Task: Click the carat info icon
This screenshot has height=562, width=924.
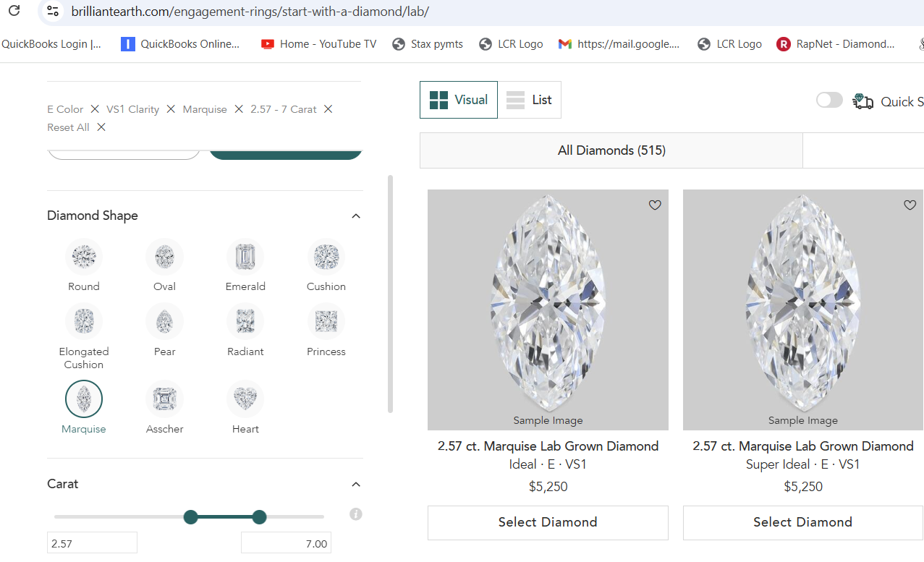Action: click(x=355, y=514)
